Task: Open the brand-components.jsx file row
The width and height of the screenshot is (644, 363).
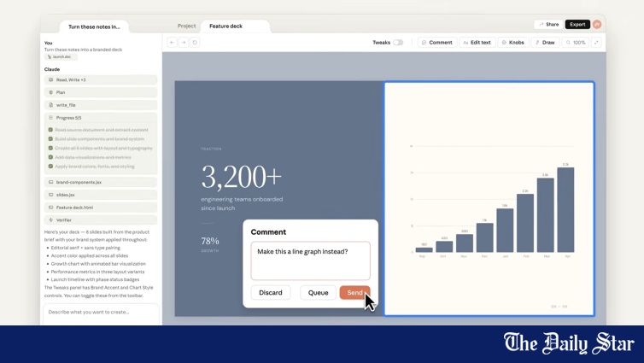Action: coord(101,182)
